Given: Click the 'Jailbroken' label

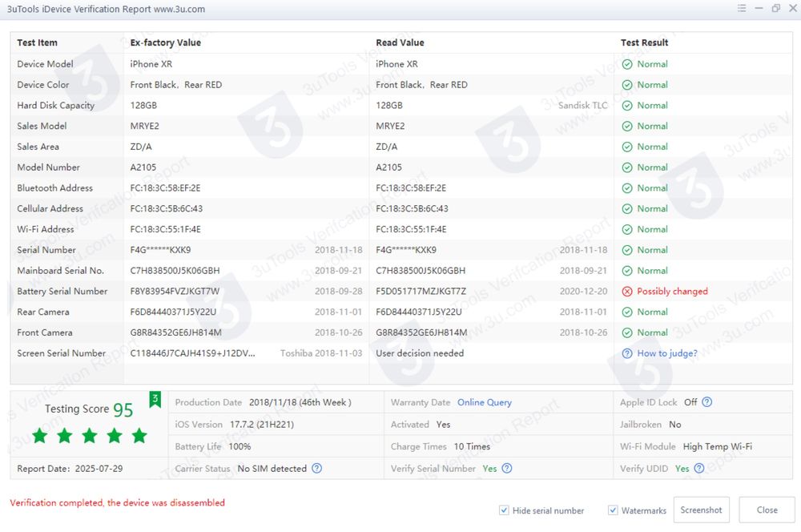Looking at the screenshot, I should click(641, 424).
